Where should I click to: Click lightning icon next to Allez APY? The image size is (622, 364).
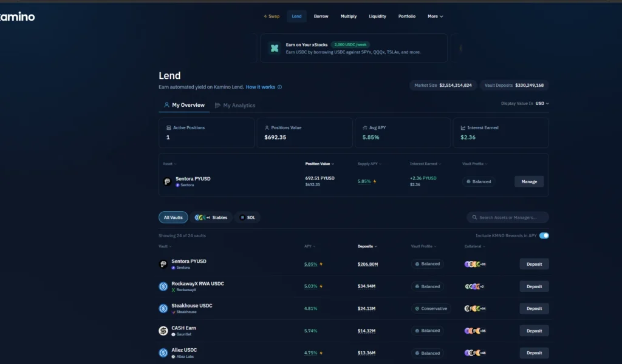point(321,353)
